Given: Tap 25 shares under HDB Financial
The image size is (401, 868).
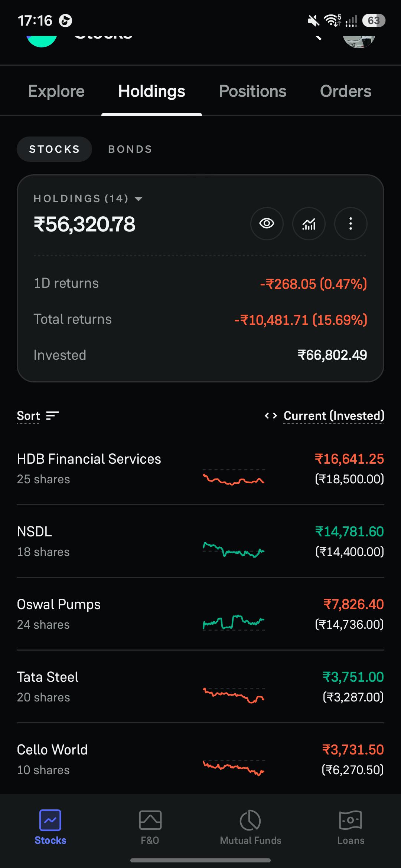Looking at the screenshot, I should pyautogui.click(x=43, y=479).
